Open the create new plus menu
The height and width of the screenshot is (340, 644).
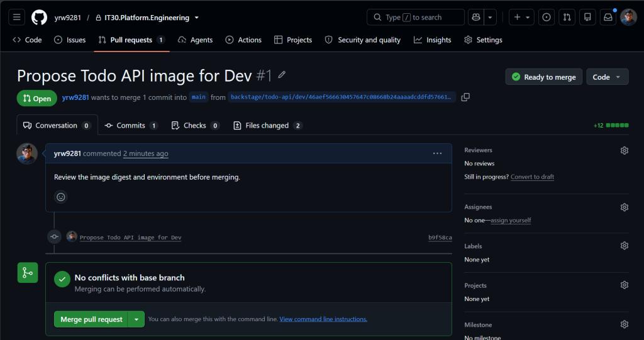(x=521, y=17)
